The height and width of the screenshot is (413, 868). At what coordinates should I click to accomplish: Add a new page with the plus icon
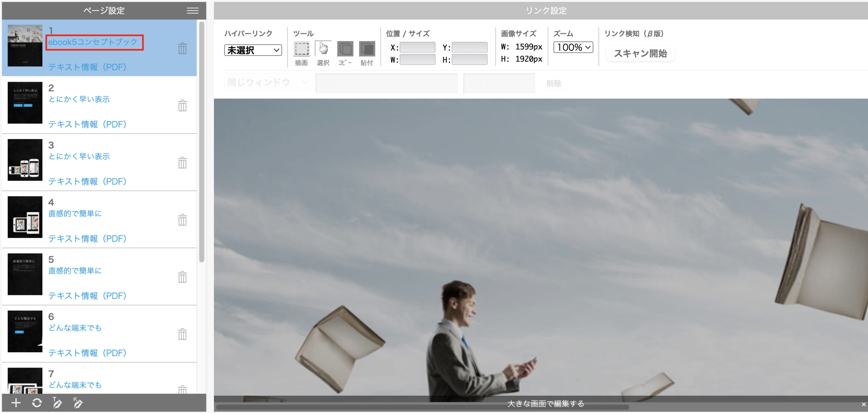coord(16,403)
